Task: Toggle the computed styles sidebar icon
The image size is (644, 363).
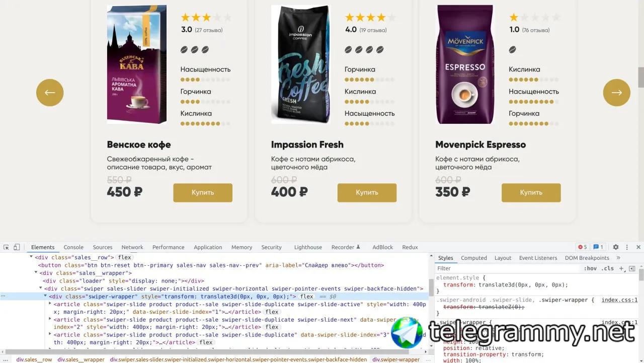Action: pyautogui.click(x=632, y=268)
